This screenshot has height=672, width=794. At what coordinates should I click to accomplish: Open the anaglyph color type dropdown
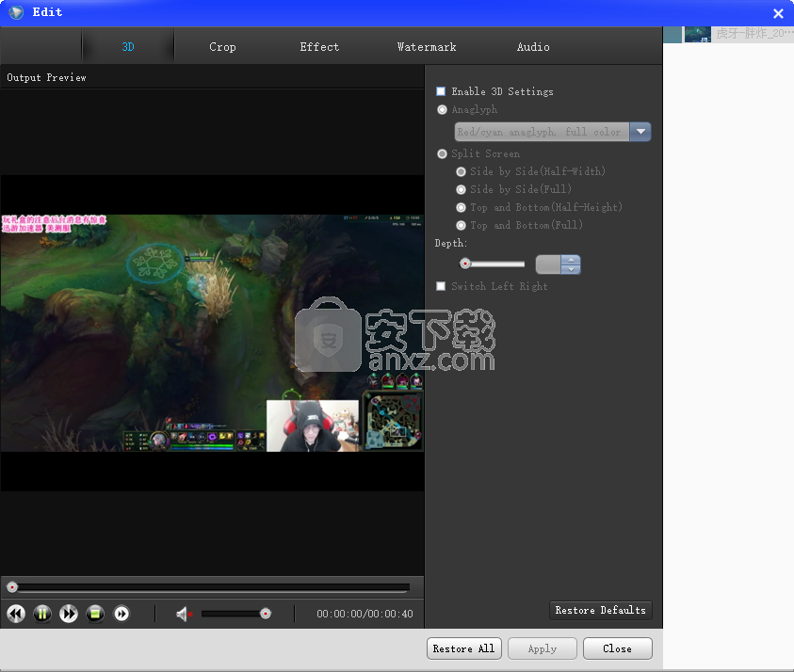point(640,133)
